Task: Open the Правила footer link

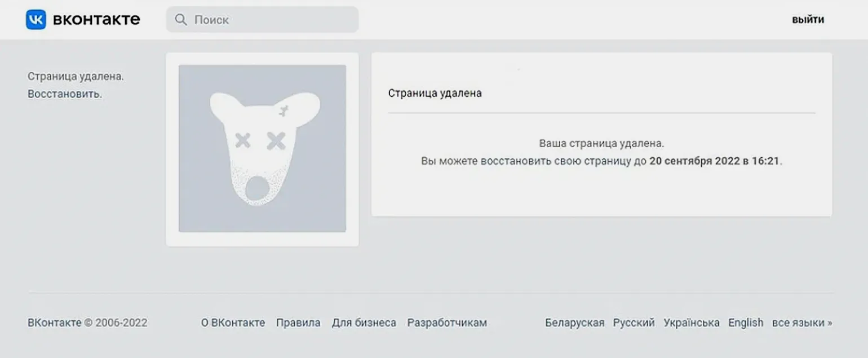Action: point(298,323)
